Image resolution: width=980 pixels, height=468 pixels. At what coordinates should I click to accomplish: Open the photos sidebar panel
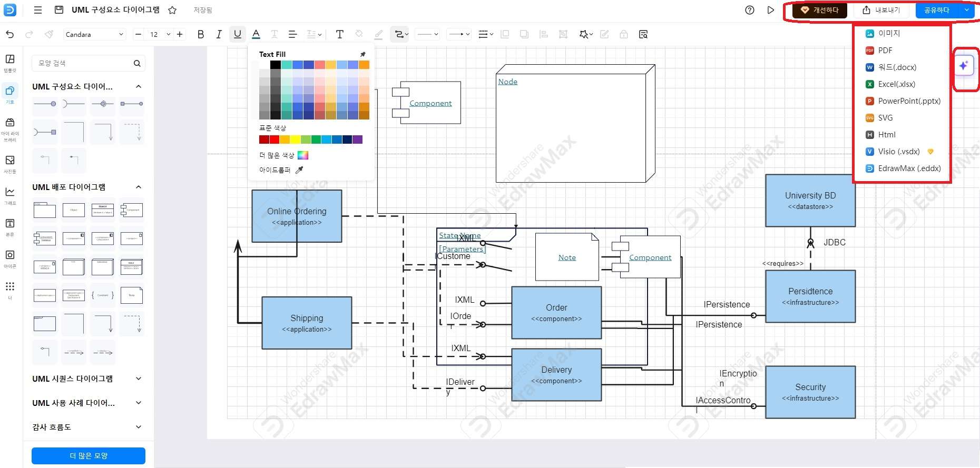(10, 164)
